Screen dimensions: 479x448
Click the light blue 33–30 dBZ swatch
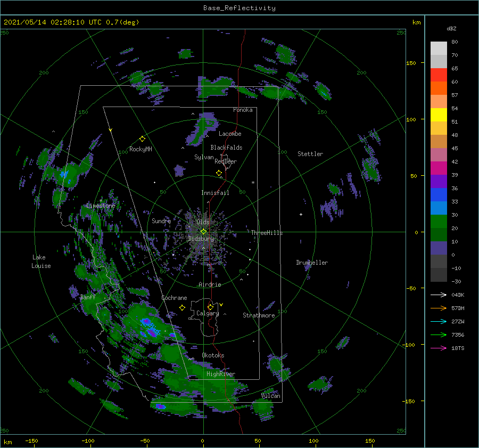[439, 208]
